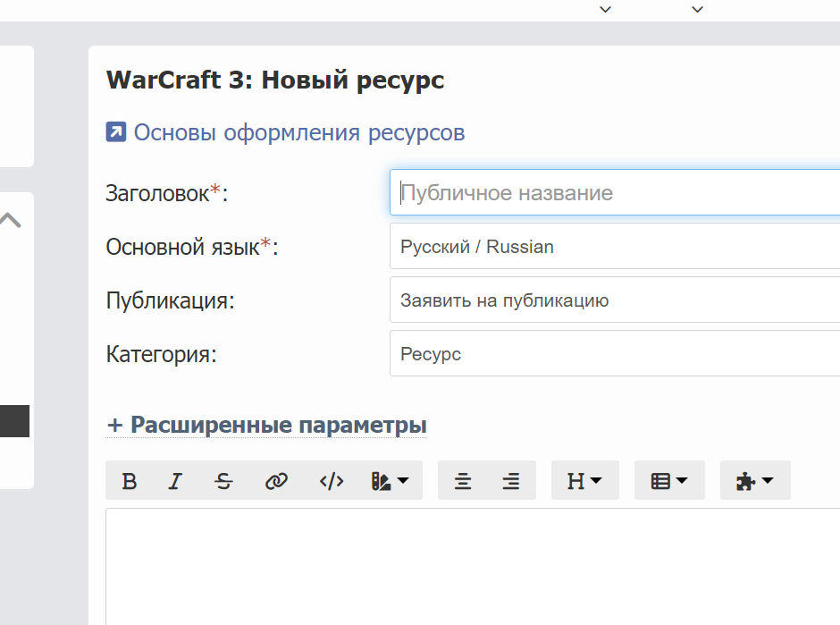Click the Заголовок title input field
Screen dimensions: 840x625
click(615, 193)
